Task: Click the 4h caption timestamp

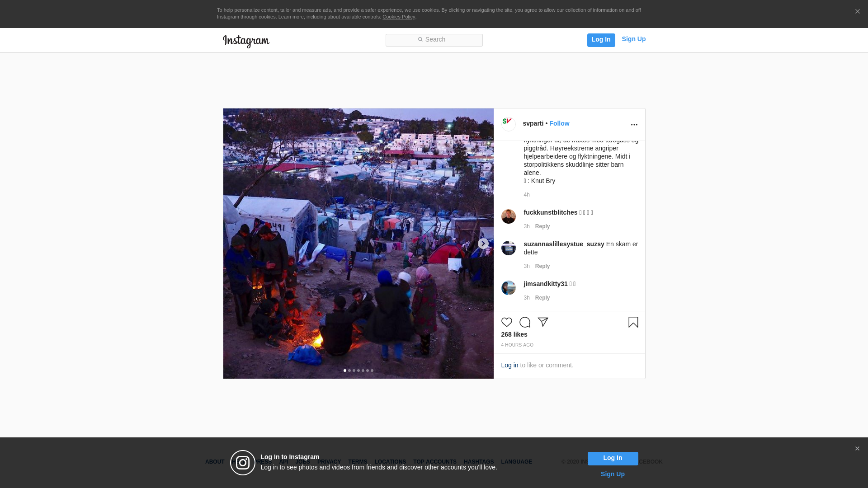Action: 526,195
